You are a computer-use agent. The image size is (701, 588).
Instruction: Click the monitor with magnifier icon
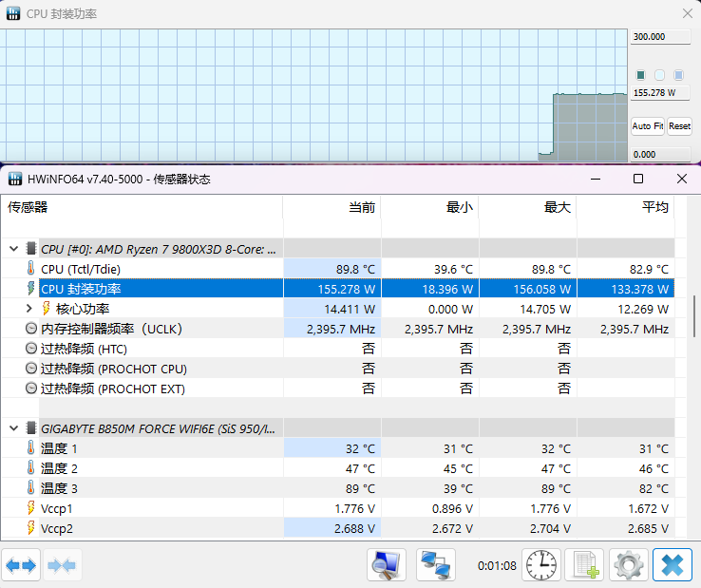click(387, 565)
